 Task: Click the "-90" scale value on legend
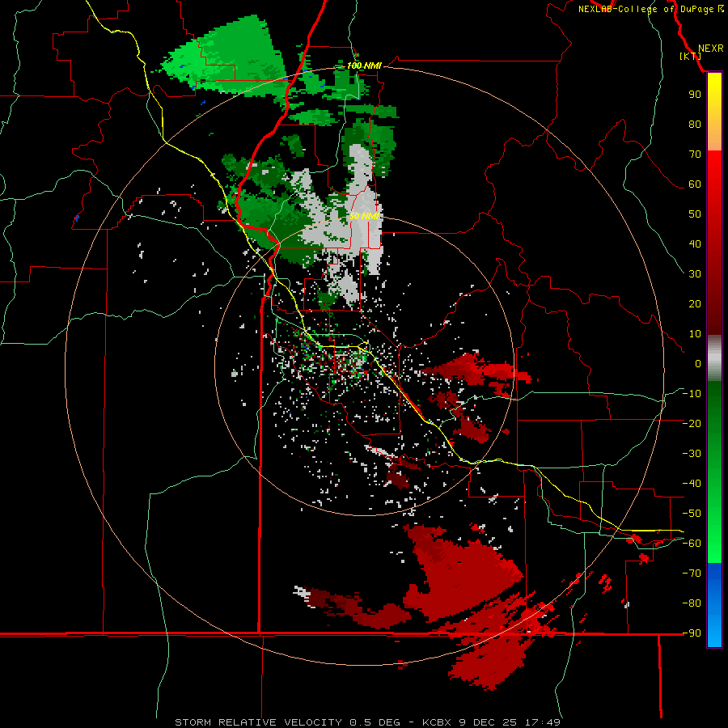692,633
